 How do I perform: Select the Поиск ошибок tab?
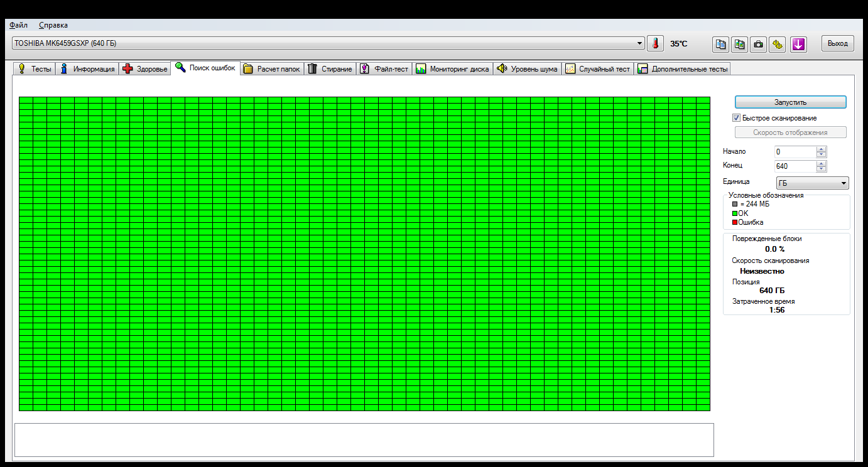pos(205,68)
